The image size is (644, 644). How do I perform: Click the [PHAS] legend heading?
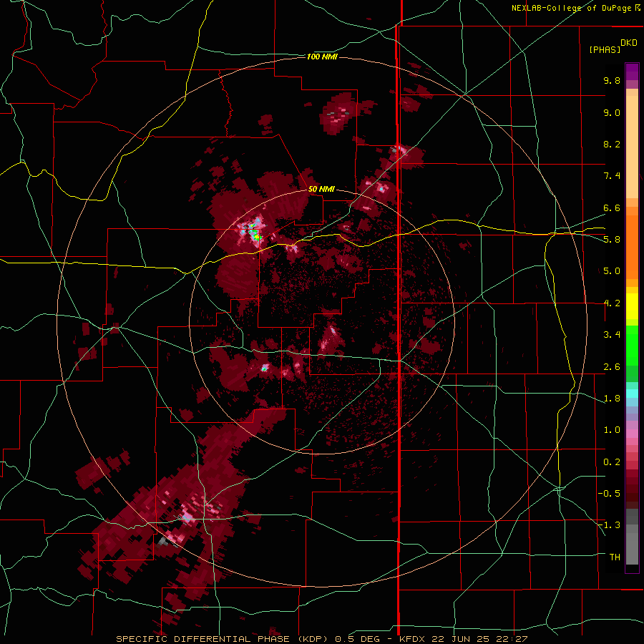(605, 49)
